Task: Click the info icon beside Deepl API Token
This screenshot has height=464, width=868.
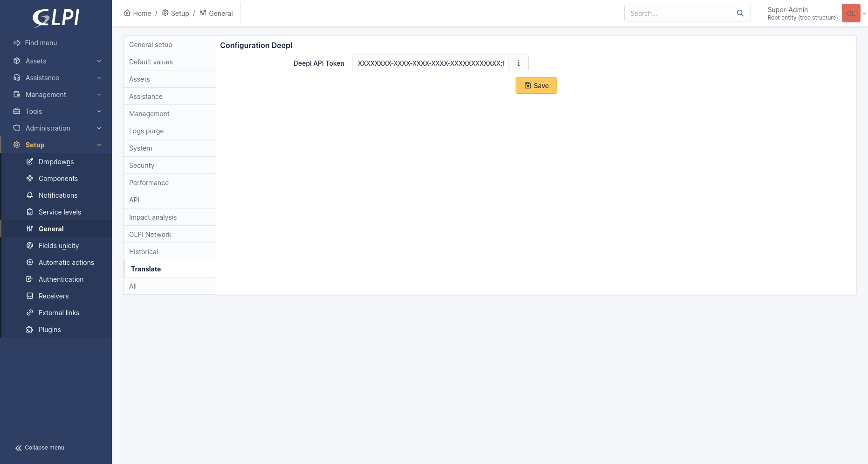Action: point(518,63)
